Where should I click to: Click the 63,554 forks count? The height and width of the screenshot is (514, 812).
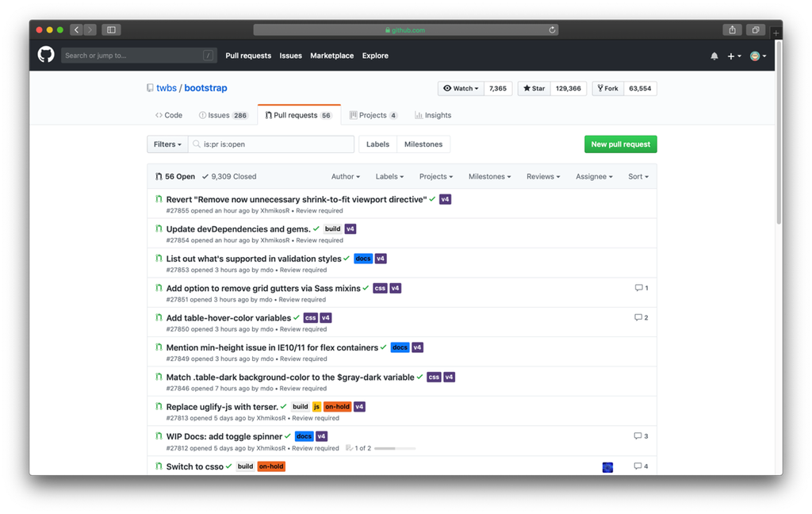(640, 89)
